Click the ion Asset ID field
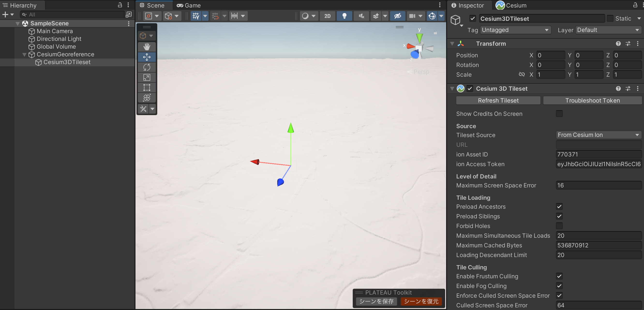644x310 pixels. click(599, 154)
